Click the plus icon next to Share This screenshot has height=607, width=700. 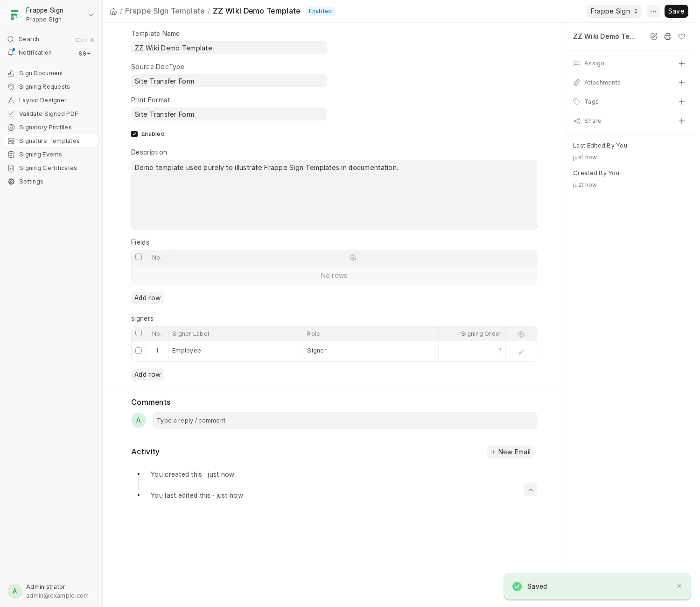click(682, 121)
